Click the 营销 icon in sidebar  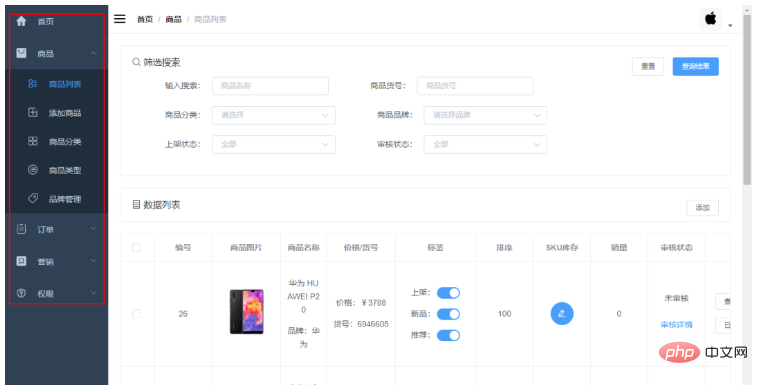[21, 261]
